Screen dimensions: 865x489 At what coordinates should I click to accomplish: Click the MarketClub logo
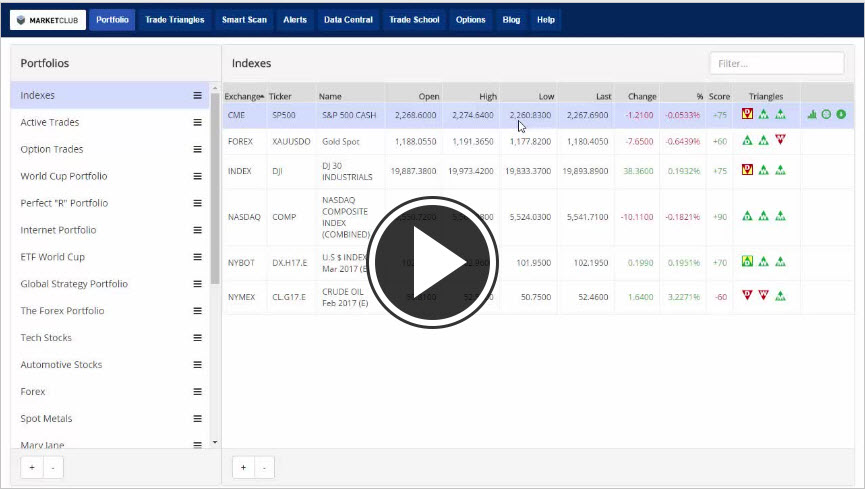click(x=48, y=20)
